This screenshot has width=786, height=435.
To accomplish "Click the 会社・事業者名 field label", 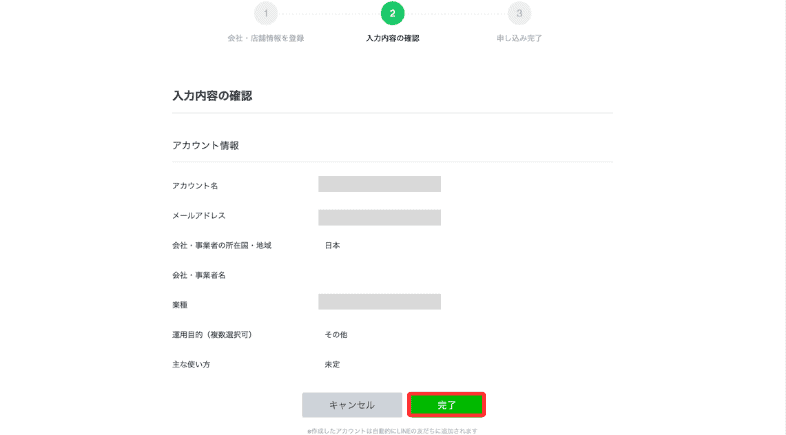I will click(199, 275).
